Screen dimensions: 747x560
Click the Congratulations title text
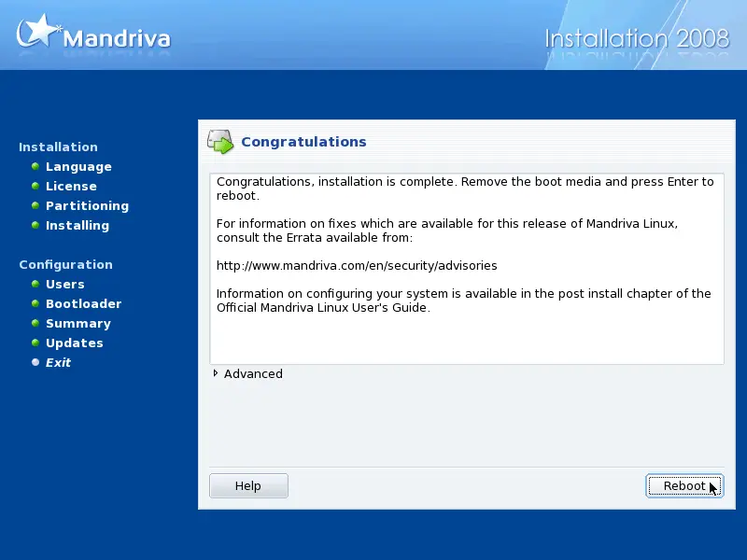click(304, 142)
